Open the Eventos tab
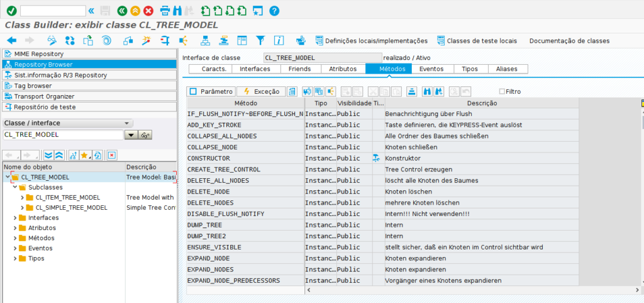This screenshot has height=303, width=644. [x=431, y=69]
